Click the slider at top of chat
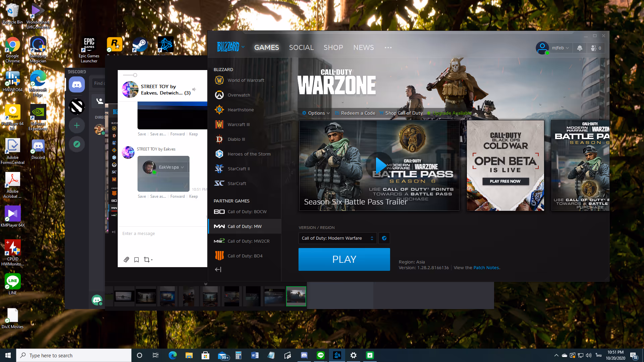Image resolution: width=644 pixels, height=362 pixels. [130, 75]
